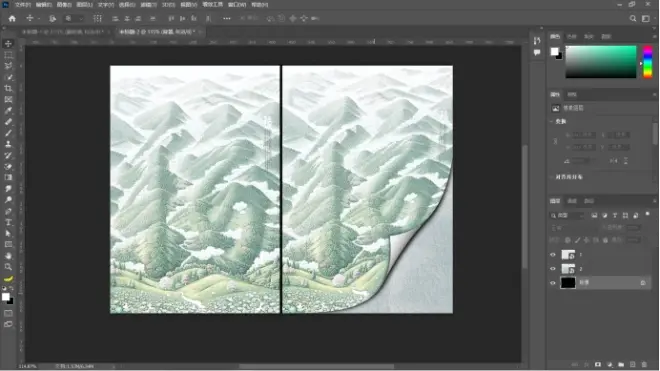Click the Home icon in options bar
Viewport: 660px width, 371px height.
tap(12, 19)
